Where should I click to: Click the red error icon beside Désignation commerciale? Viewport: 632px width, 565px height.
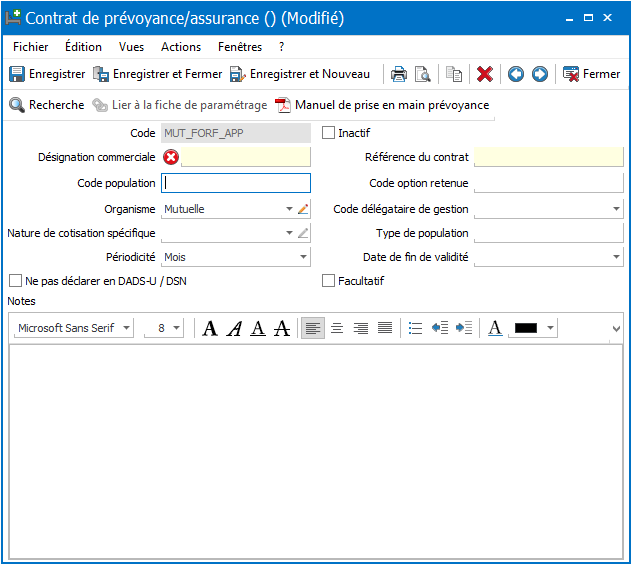point(171,157)
